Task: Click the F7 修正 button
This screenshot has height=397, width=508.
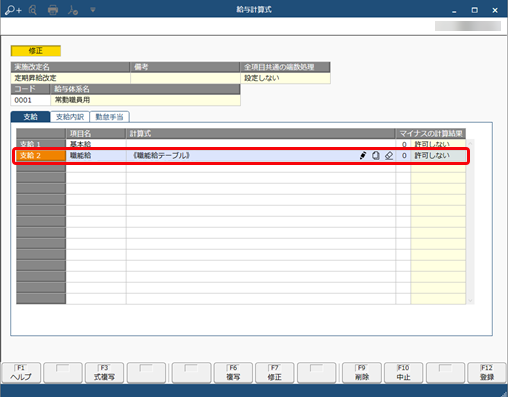Action: point(274,373)
